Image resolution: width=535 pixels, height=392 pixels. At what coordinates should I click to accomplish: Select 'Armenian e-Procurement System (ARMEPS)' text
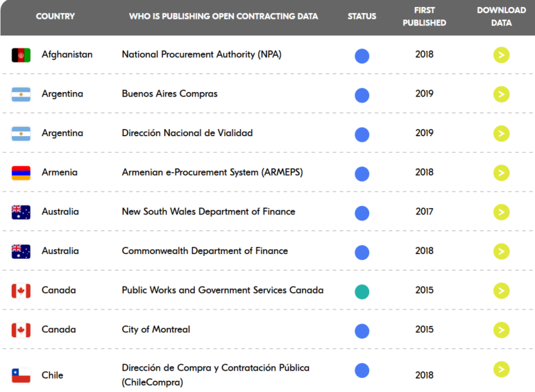pyautogui.click(x=212, y=172)
